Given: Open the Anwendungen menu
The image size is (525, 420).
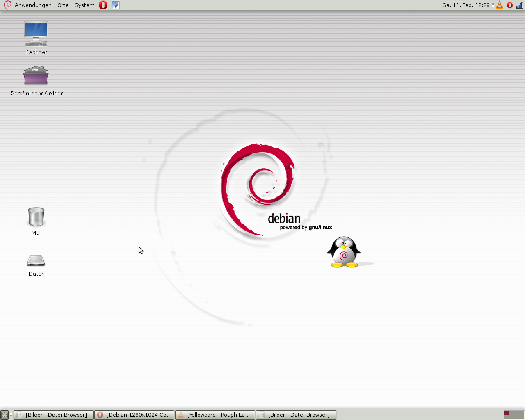Looking at the screenshot, I should coord(33,5).
